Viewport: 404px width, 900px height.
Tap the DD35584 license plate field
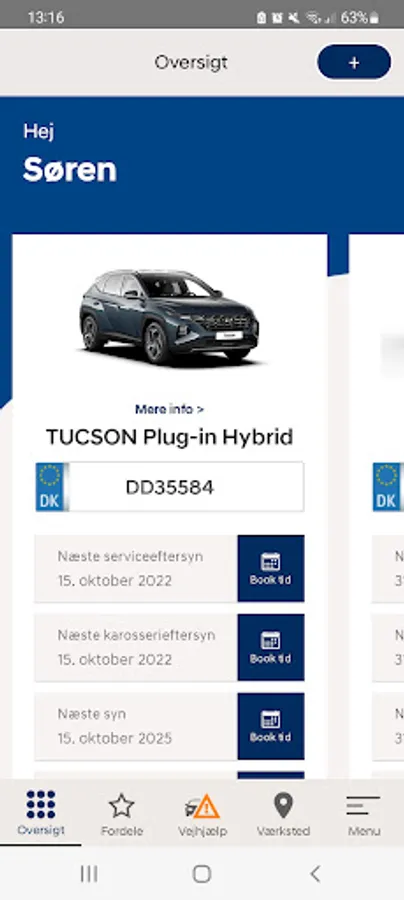tap(170, 487)
